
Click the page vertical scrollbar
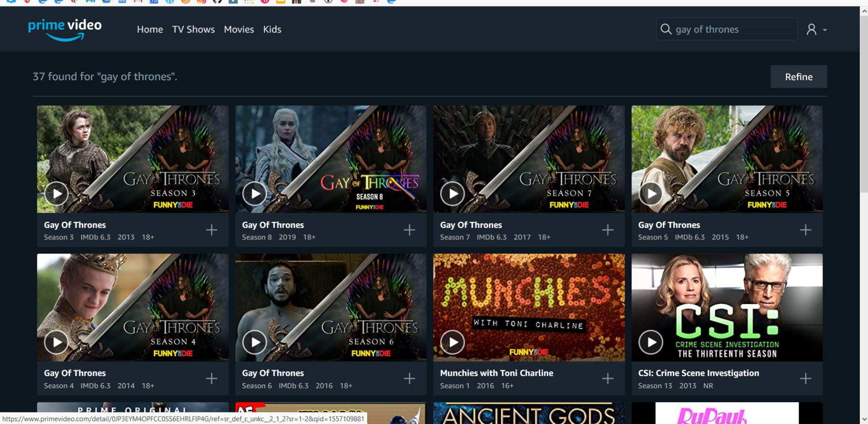pyautogui.click(x=864, y=104)
